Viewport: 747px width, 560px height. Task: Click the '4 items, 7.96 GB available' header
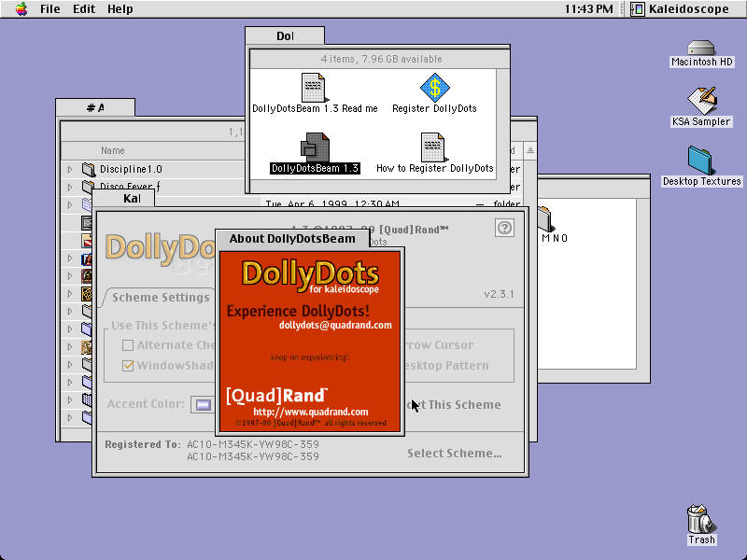click(381, 59)
